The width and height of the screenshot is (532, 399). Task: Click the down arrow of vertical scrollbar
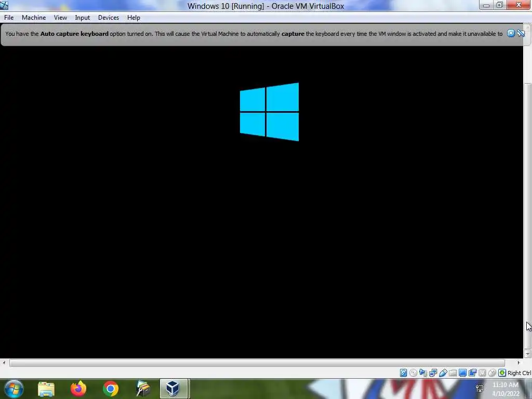(x=527, y=354)
